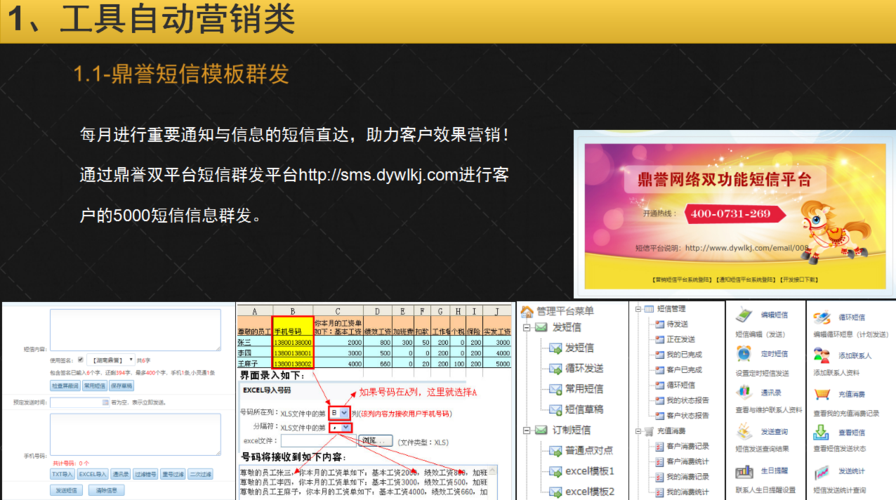Click the mail icon beside 普通点对点
Viewport: 896px width, 500px height.
click(x=555, y=451)
